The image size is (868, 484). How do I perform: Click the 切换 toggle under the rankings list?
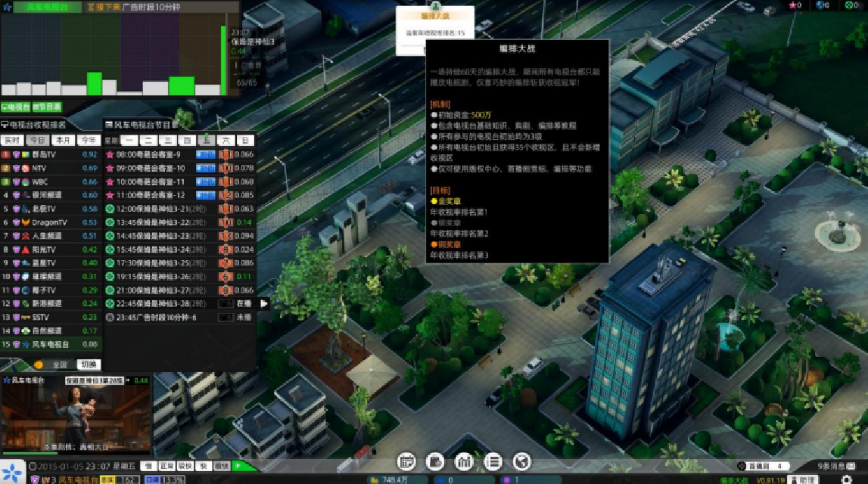88,365
